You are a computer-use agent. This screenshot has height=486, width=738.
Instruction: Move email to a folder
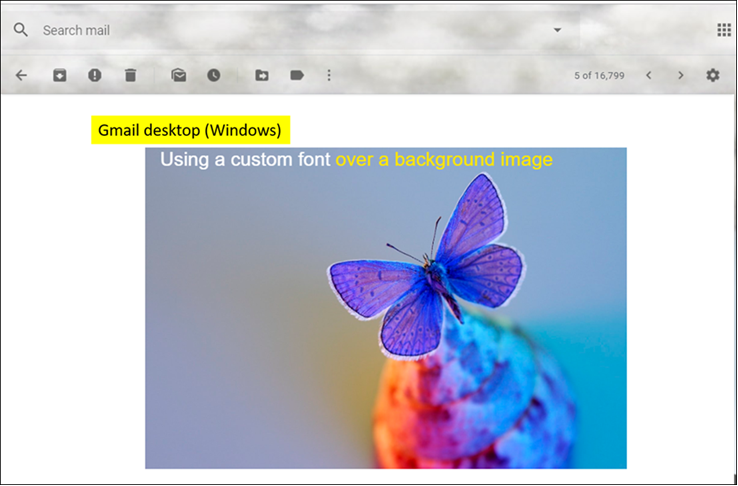point(262,75)
